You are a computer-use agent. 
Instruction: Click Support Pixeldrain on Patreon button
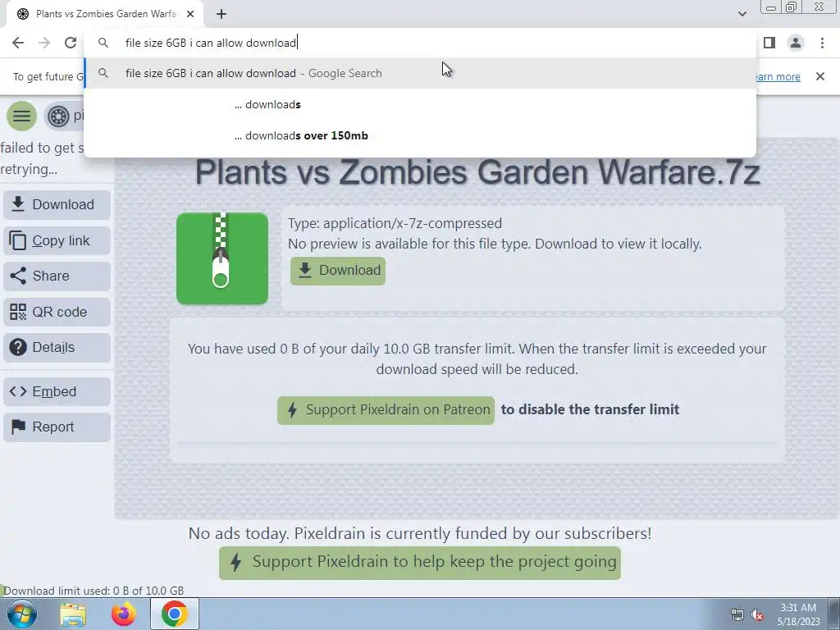(x=386, y=410)
